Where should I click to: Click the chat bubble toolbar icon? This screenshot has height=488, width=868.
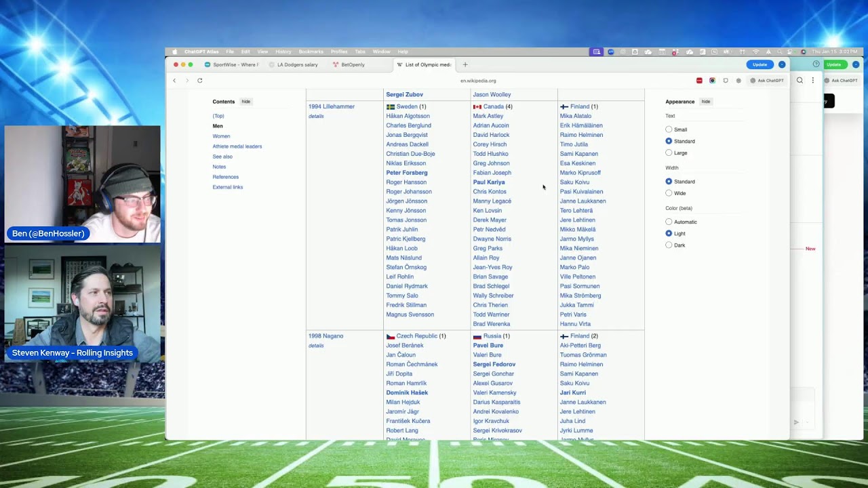click(726, 81)
